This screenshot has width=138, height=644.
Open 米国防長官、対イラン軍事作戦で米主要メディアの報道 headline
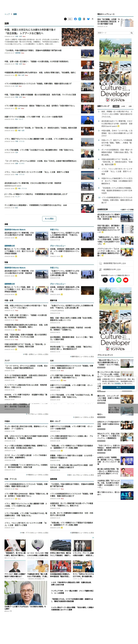point(71,504)
